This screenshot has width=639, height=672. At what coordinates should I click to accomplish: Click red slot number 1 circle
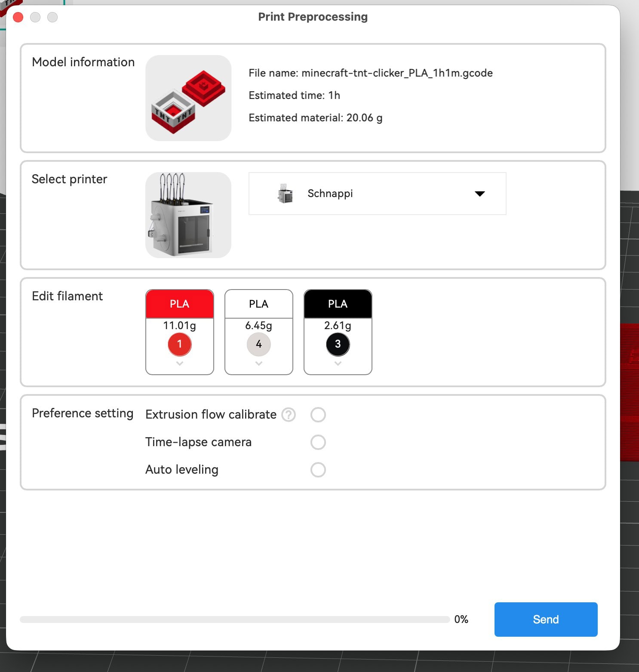tap(180, 344)
